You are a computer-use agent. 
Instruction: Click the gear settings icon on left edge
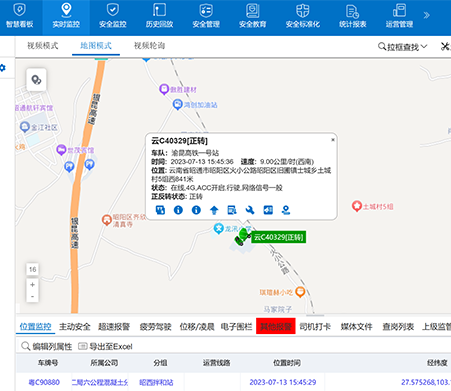[3, 68]
